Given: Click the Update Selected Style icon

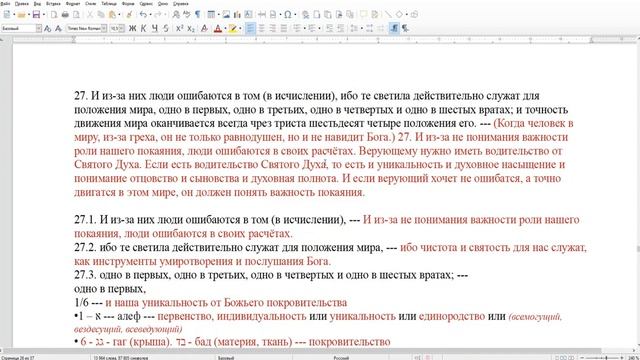Looking at the screenshot, I should tap(47, 29).
